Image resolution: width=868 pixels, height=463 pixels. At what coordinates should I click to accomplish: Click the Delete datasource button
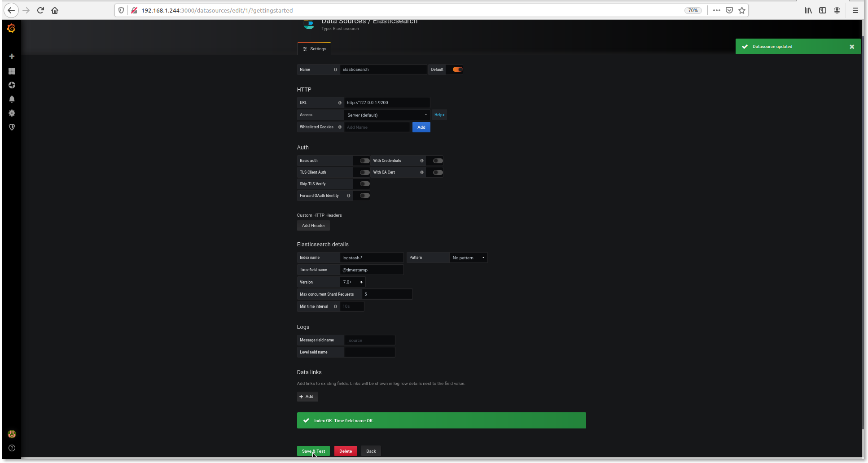click(346, 451)
